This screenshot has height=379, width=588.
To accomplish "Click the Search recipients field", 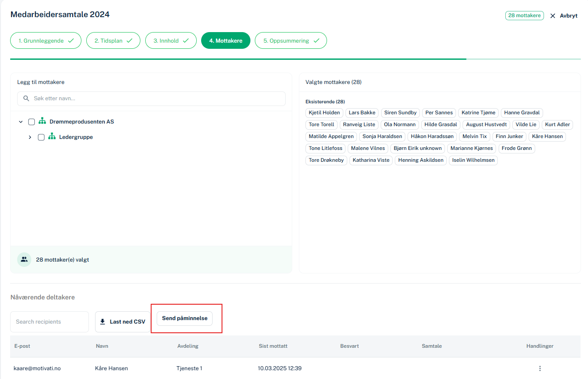I will pos(49,322).
